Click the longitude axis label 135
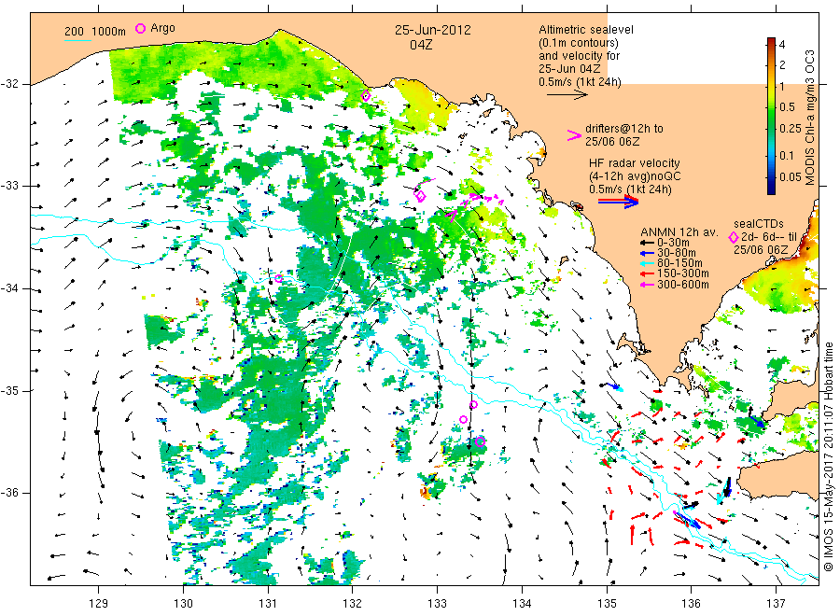This screenshot has width=840, height=616. pyautogui.click(x=607, y=604)
